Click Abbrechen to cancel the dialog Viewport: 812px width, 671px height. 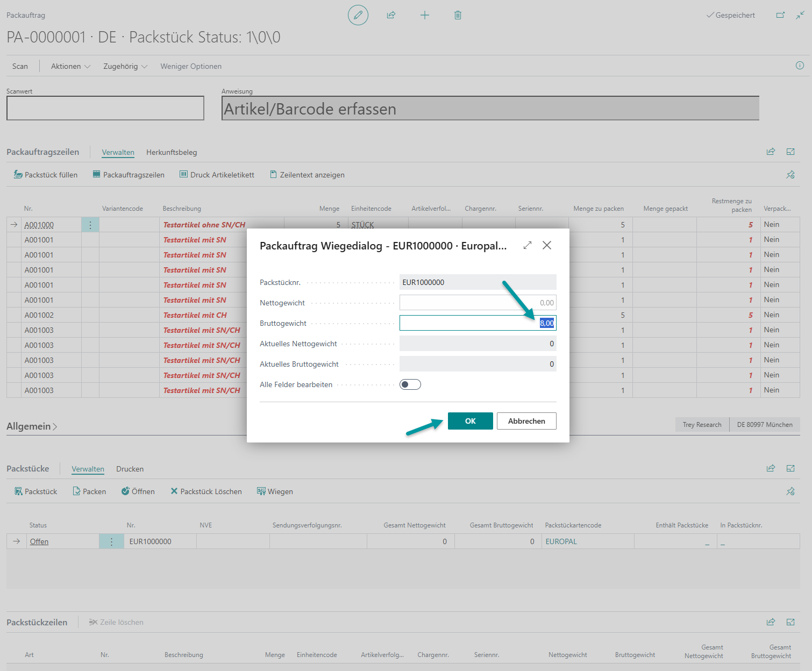tap(526, 421)
